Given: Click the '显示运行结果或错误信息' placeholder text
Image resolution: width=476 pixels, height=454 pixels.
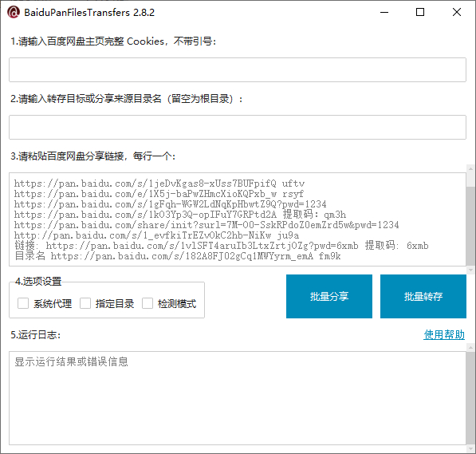Looking at the screenshot, I should (x=71, y=361).
